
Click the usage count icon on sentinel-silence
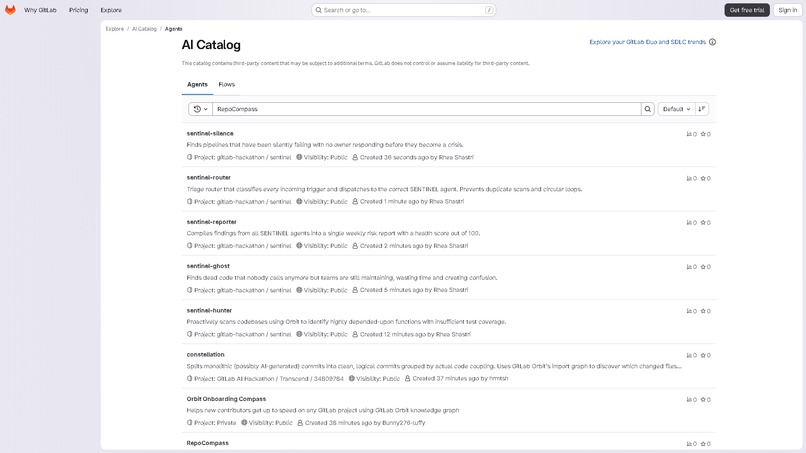689,134
